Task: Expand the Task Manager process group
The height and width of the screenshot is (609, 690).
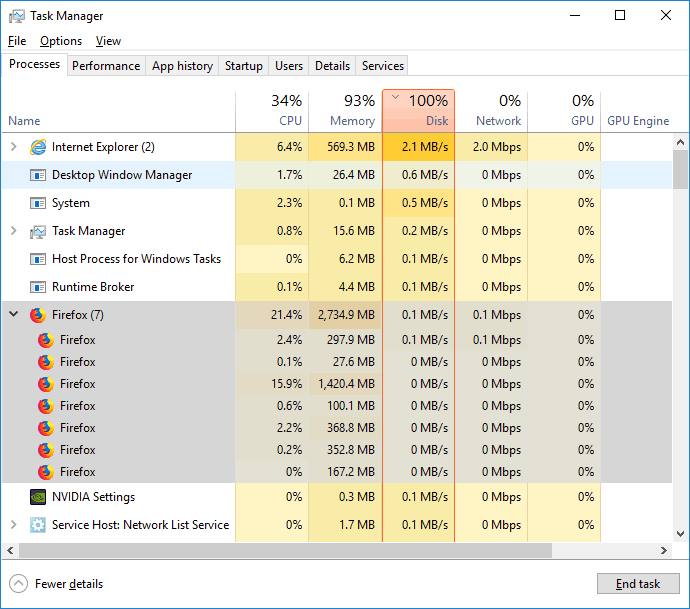Action: coord(14,231)
